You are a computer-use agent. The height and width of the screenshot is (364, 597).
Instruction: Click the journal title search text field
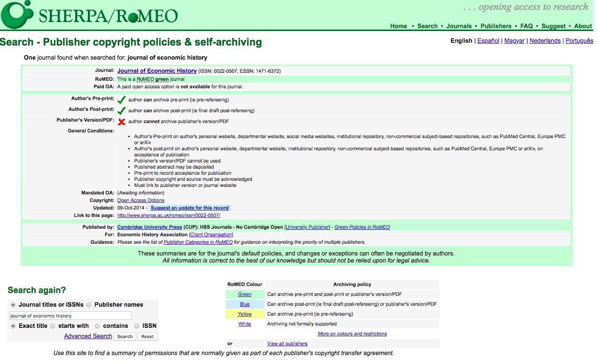[x=70, y=316]
